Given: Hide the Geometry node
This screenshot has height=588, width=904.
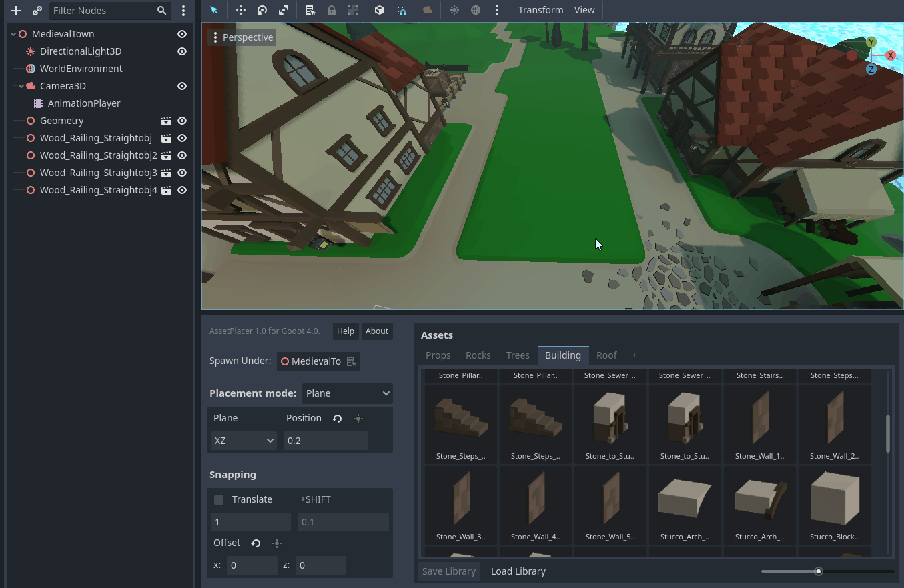Looking at the screenshot, I should [182, 121].
